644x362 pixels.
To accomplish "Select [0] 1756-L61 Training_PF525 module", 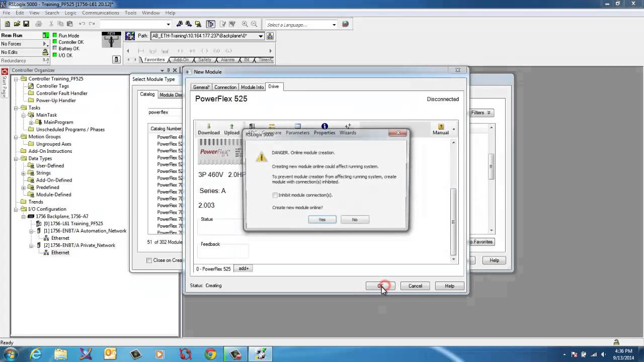I will click(x=73, y=224).
